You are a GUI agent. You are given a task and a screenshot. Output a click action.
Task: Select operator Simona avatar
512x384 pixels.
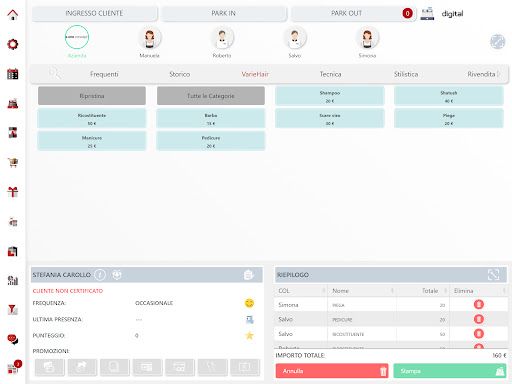tap(367, 38)
